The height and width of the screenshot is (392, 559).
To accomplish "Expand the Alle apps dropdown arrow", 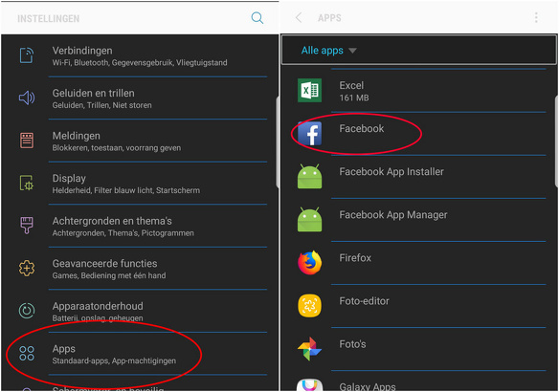I will (352, 51).
